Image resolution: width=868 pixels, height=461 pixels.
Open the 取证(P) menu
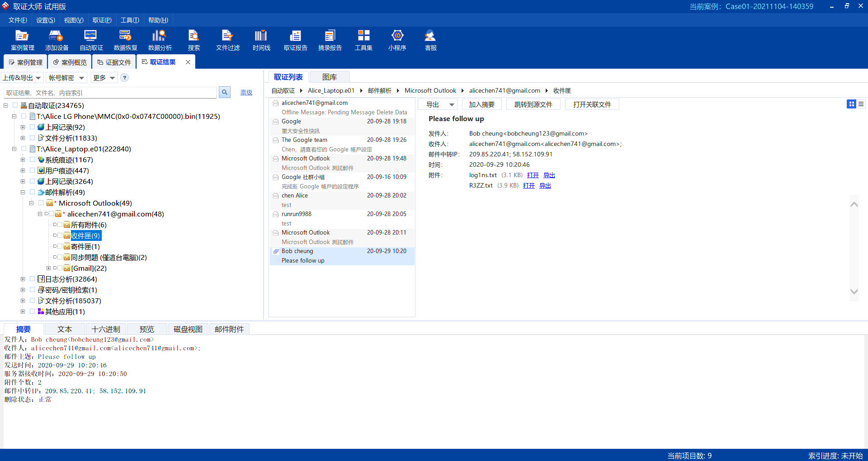[x=102, y=20]
